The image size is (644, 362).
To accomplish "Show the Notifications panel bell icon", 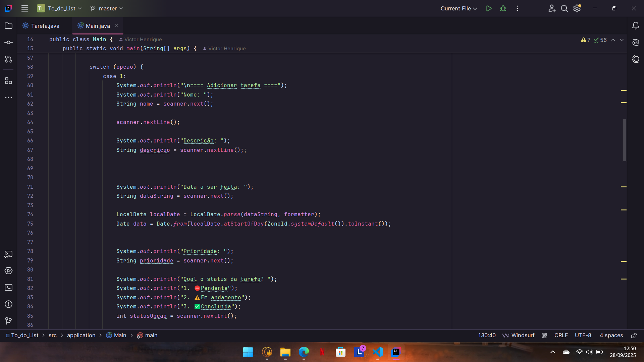I will pos(636,26).
